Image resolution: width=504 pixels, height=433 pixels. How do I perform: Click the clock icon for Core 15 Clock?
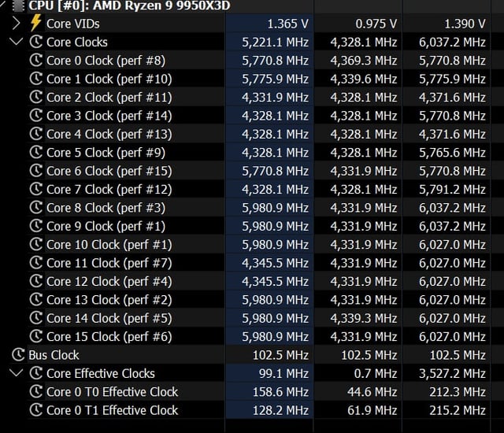36,337
